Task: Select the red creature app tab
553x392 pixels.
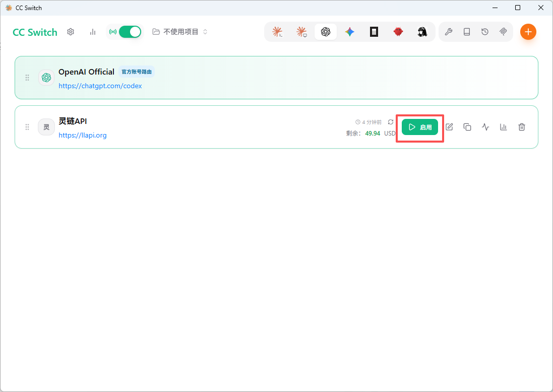Action: tap(398, 32)
